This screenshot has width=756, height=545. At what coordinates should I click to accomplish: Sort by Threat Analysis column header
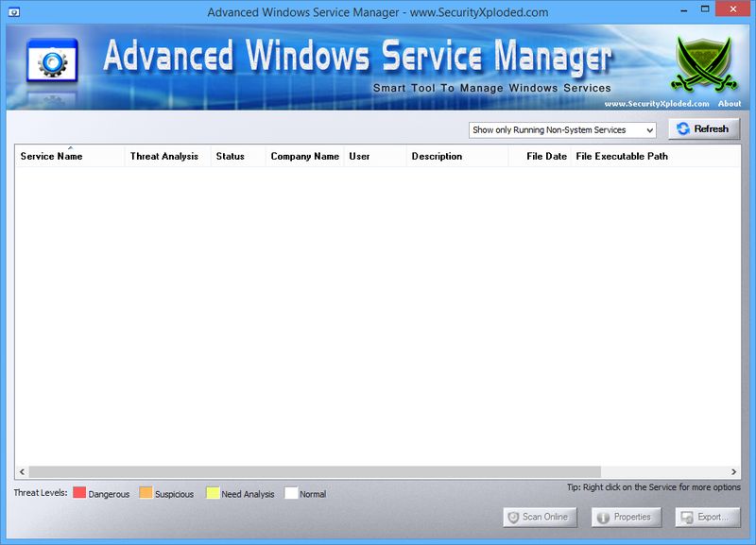point(168,156)
